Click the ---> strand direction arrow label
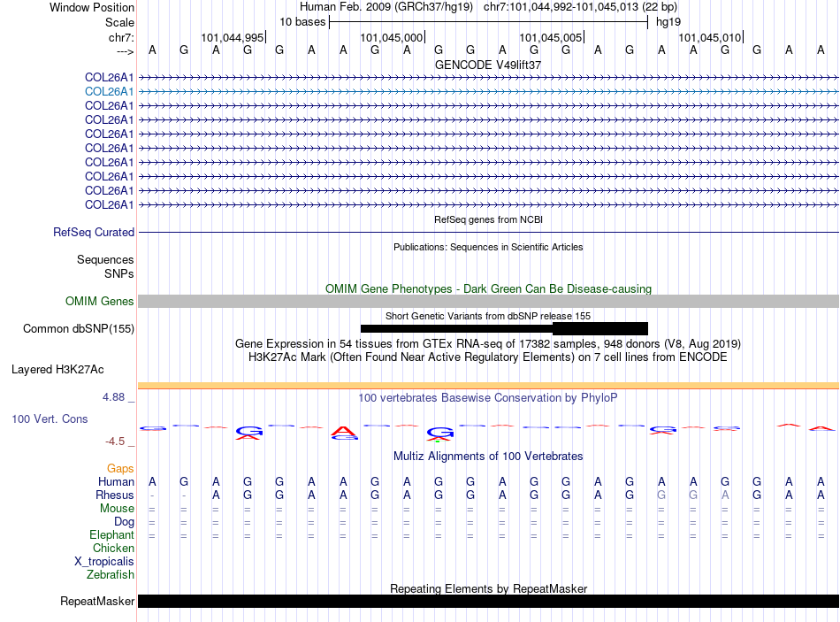The image size is (840, 622). pyautogui.click(x=126, y=51)
